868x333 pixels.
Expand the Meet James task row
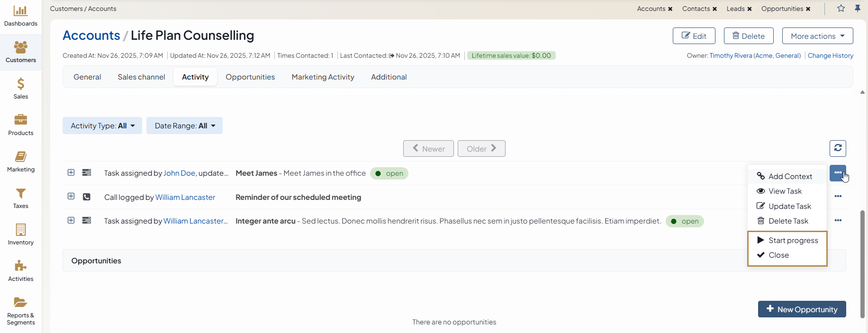[x=71, y=173]
